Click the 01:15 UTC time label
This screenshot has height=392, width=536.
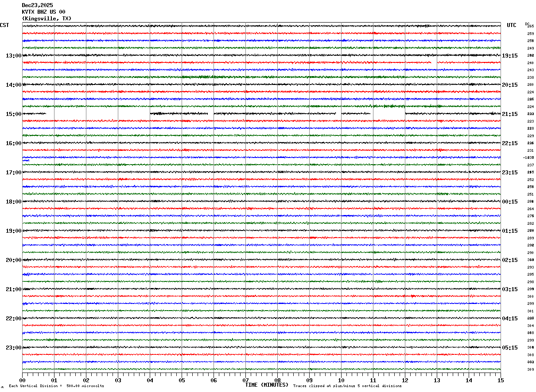[x=509, y=231]
